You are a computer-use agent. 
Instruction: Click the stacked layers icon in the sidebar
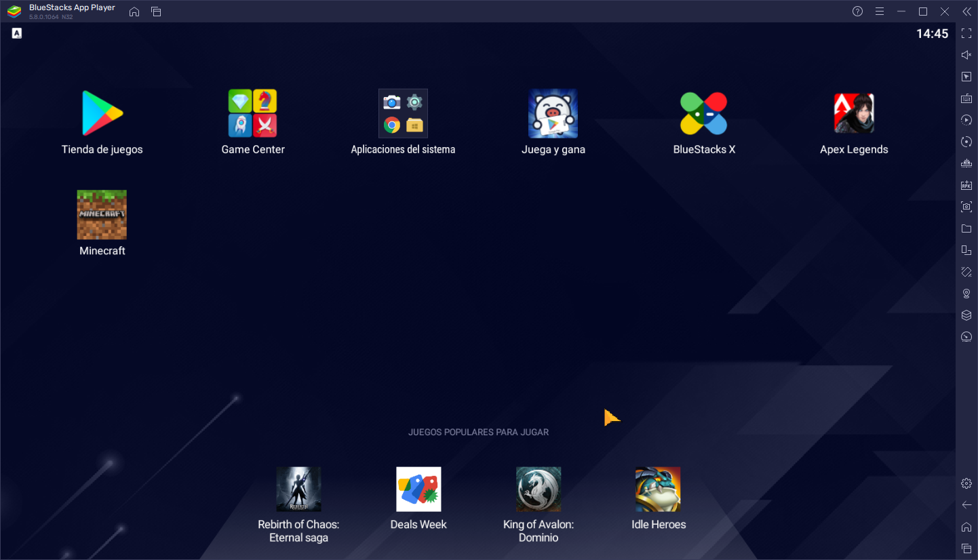pos(966,315)
